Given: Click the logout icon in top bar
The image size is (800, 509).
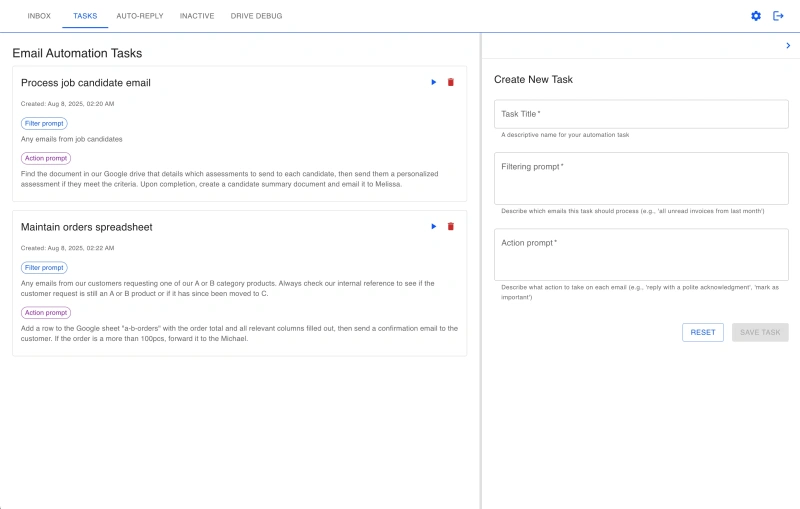Looking at the screenshot, I should [x=778, y=16].
